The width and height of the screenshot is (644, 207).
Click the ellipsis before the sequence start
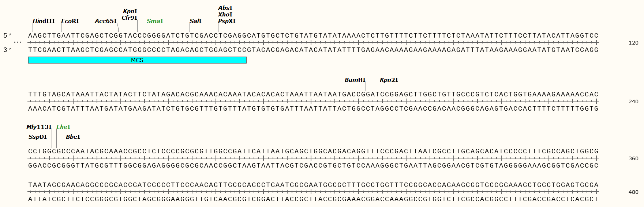[x=18, y=42]
